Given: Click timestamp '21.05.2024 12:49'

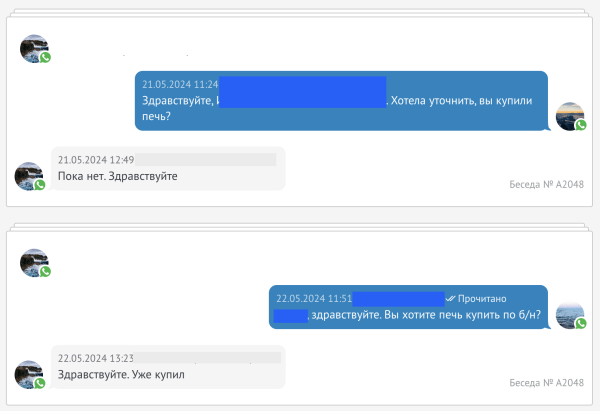Looking at the screenshot, I should click(x=96, y=160).
